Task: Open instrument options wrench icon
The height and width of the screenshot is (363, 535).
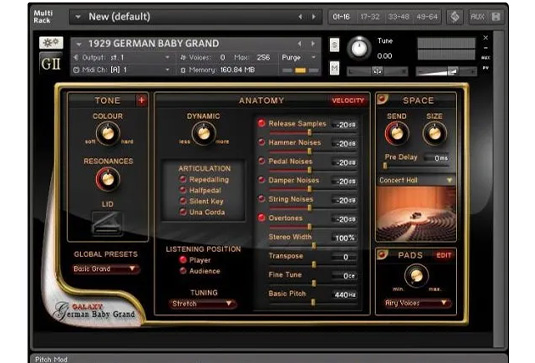Action: pos(51,43)
